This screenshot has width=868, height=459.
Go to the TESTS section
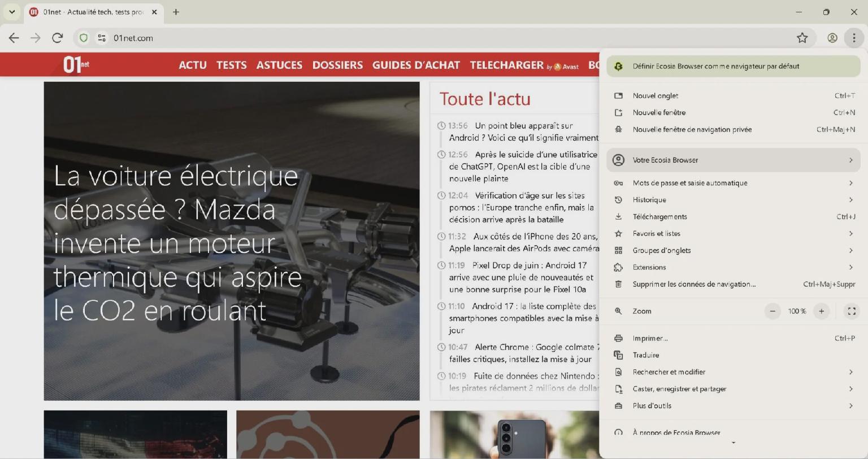coord(232,65)
